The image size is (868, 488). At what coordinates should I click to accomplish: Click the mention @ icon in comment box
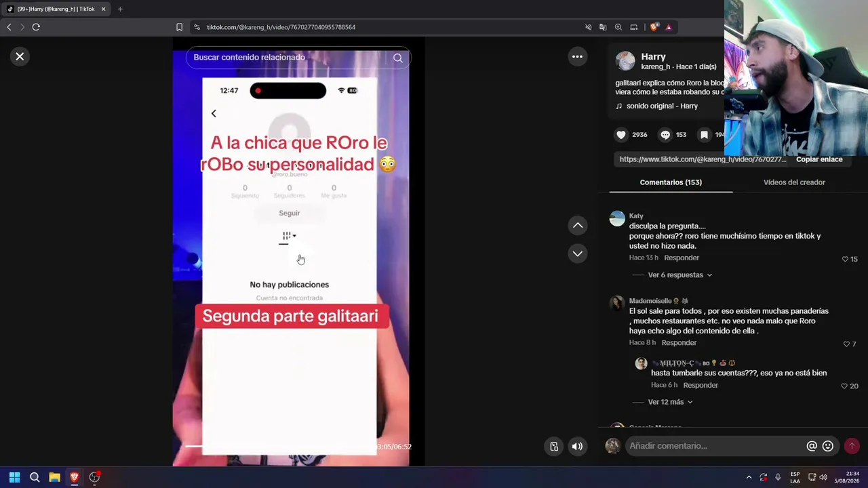[x=812, y=446]
